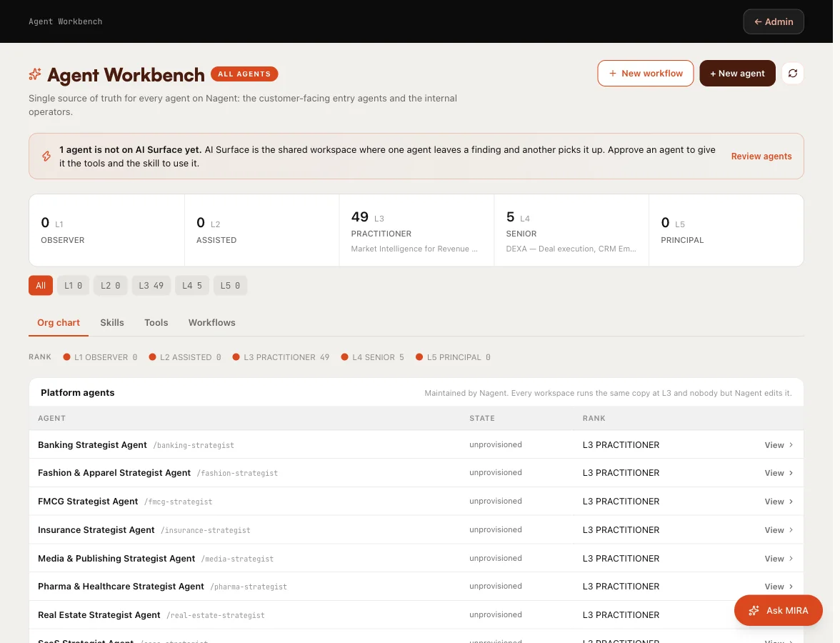Click the /real-estate-strategist slug

pos(216,615)
